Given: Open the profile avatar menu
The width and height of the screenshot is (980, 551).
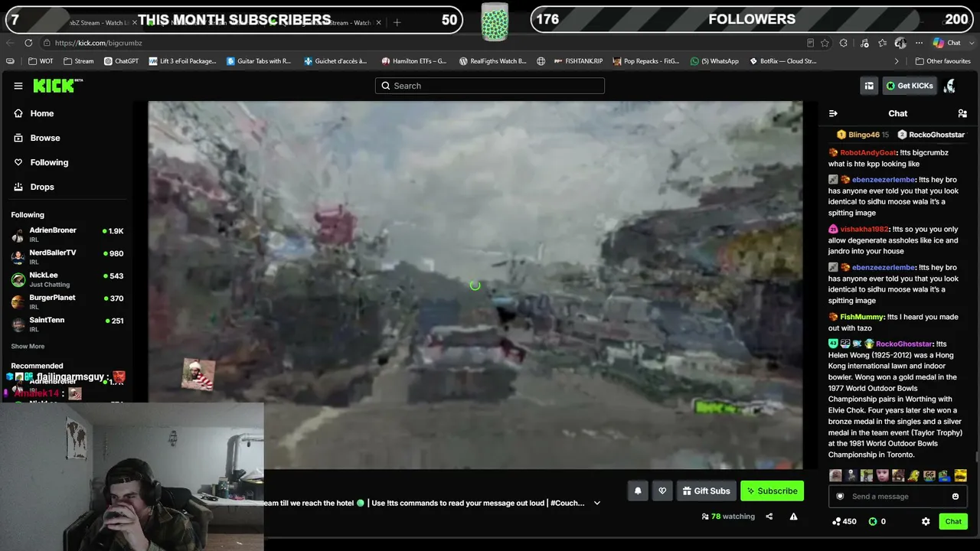Looking at the screenshot, I should (x=950, y=86).
